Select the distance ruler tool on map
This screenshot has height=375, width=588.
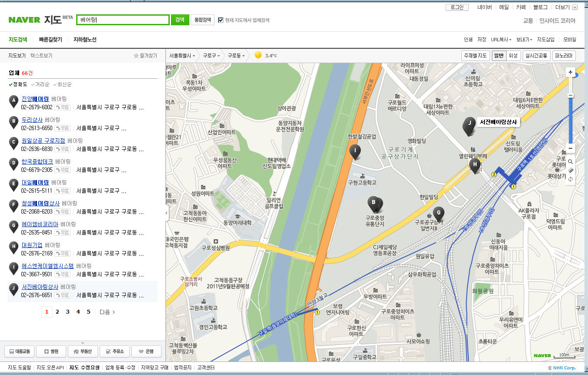point(571,170)
